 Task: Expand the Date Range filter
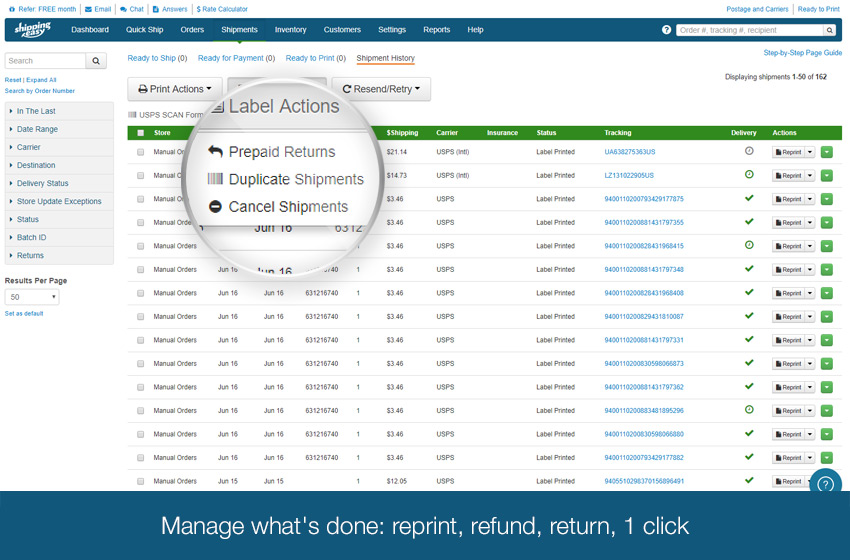pyautogui.click(x=59, y=129)
